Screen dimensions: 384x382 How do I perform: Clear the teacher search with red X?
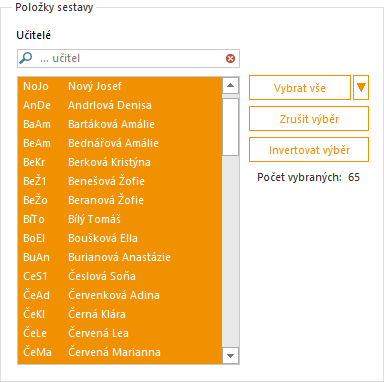coord(230,59)
